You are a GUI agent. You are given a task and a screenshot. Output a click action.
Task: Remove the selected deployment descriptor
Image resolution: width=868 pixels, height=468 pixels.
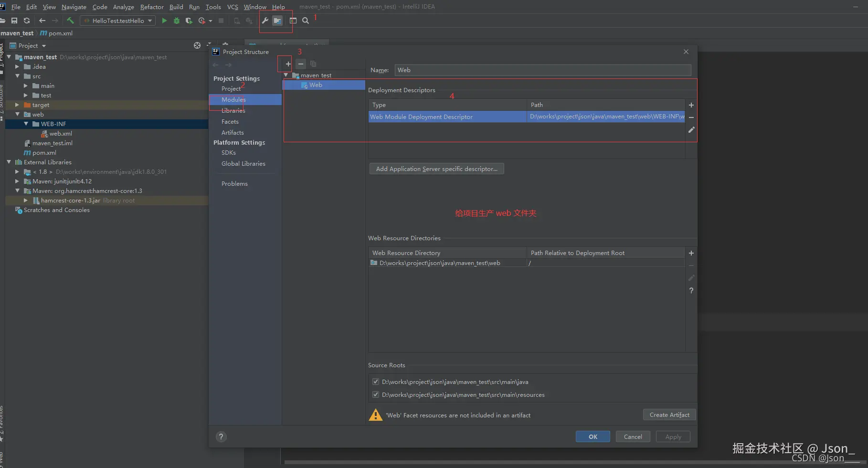[691, 117]
